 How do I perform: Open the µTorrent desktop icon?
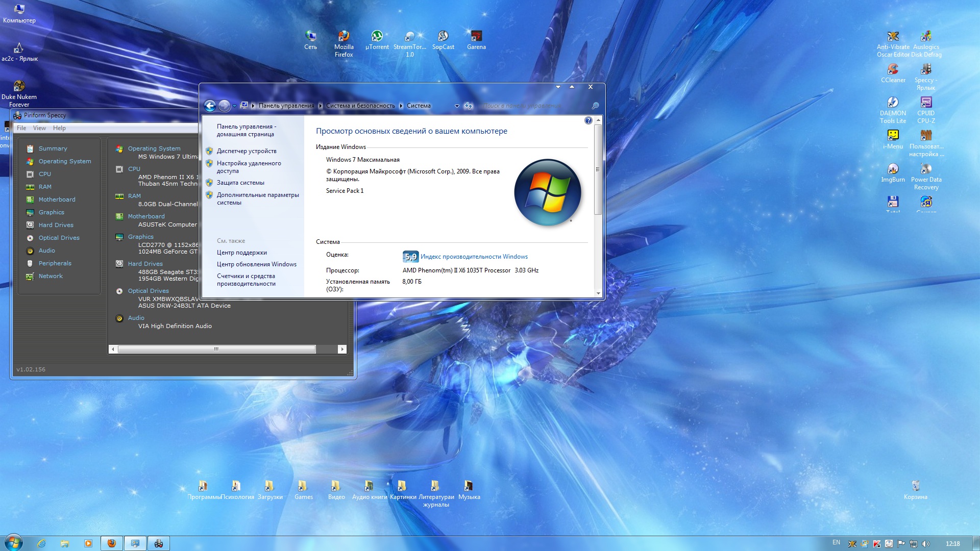[377, 36]
